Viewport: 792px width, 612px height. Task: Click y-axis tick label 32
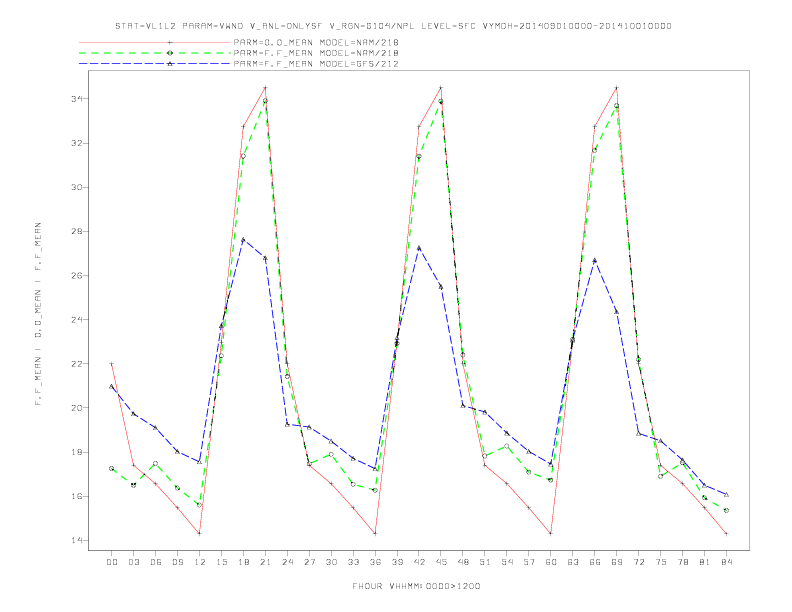click(76, 143)
